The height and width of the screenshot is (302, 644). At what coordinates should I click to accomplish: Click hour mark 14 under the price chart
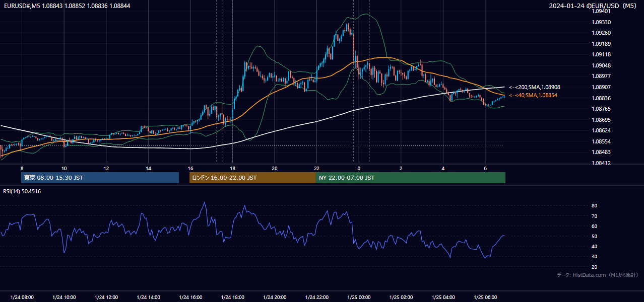coord(148,168)
